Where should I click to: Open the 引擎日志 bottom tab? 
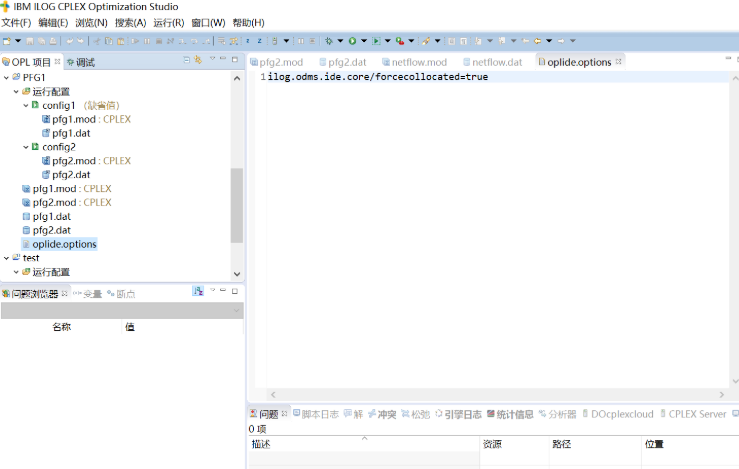click(x=459, y=414)
